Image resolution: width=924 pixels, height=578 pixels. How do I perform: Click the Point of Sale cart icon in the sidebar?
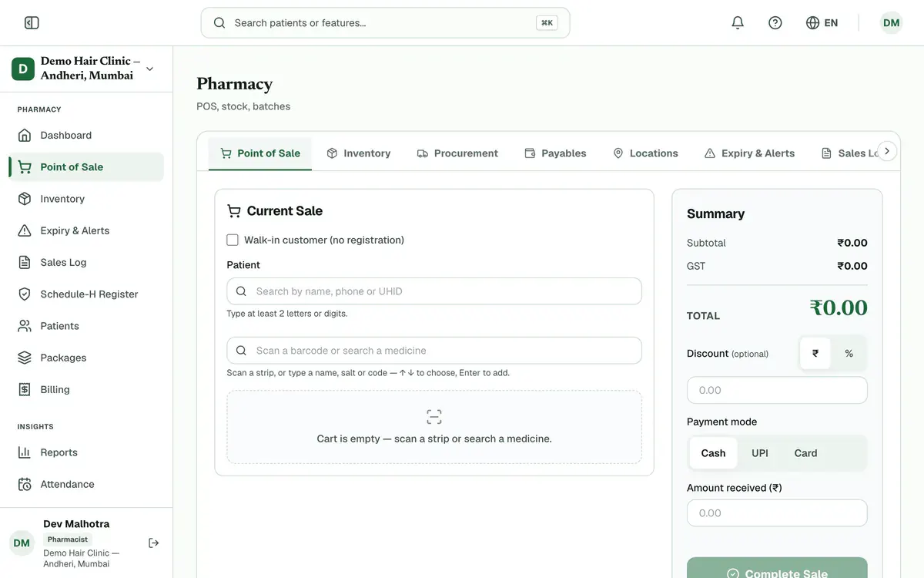coord(25,167)
